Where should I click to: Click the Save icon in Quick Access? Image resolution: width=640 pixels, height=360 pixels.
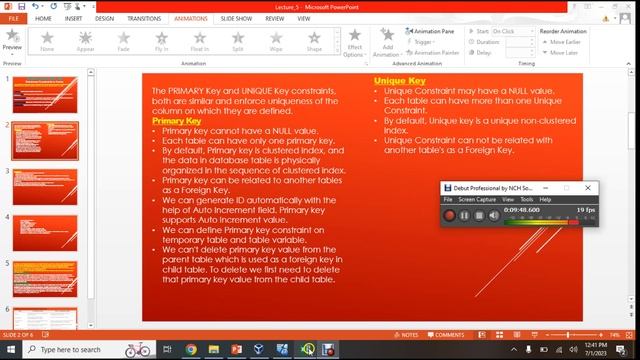[22, 7]
